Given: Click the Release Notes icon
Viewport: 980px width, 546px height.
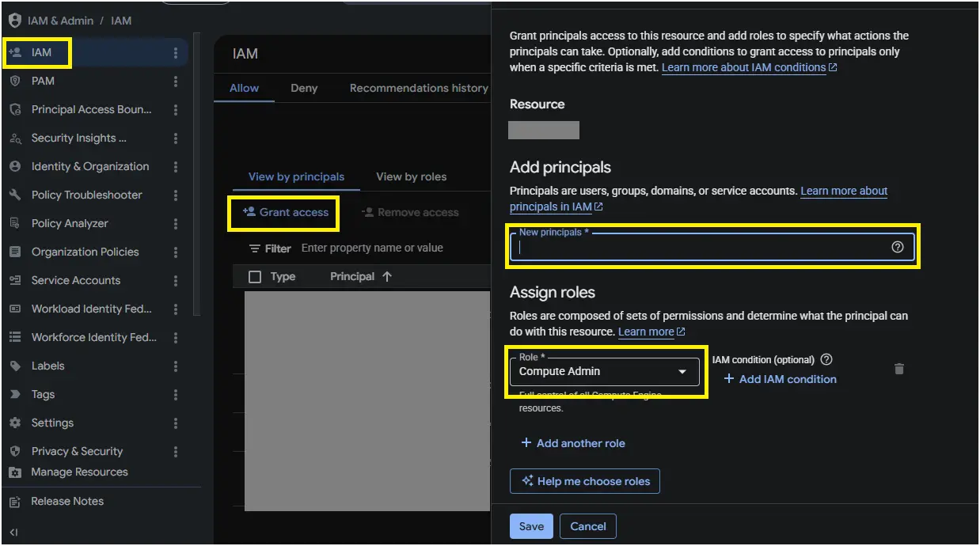Looking at the screenshot, I should pos(14,501).
